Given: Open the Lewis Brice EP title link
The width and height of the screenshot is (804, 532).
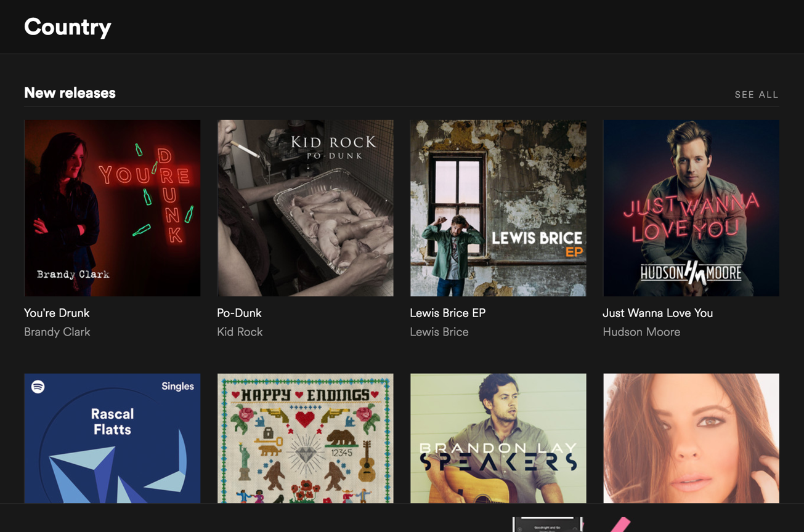Looking at the screenshot, I should tap(448, 313).
